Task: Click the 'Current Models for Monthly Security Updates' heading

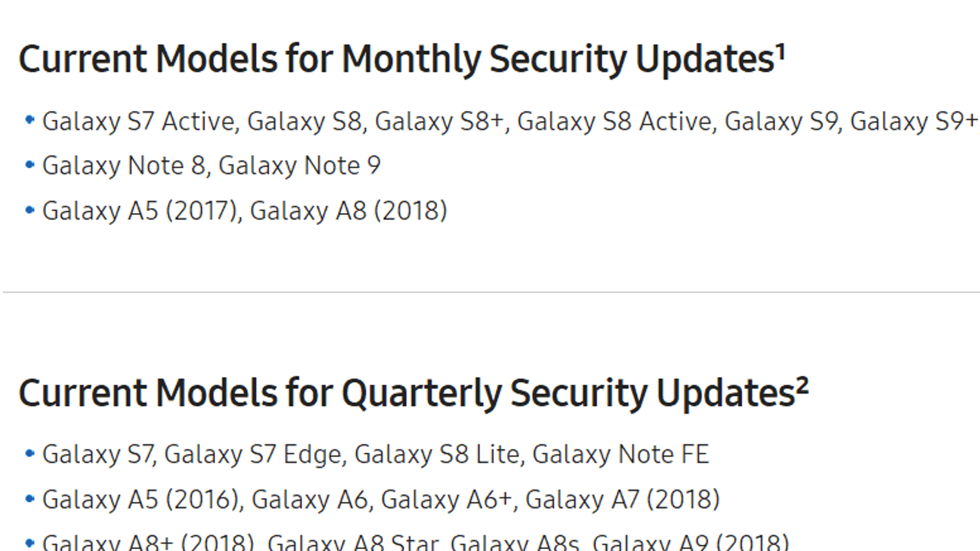Action: (395, 59)
